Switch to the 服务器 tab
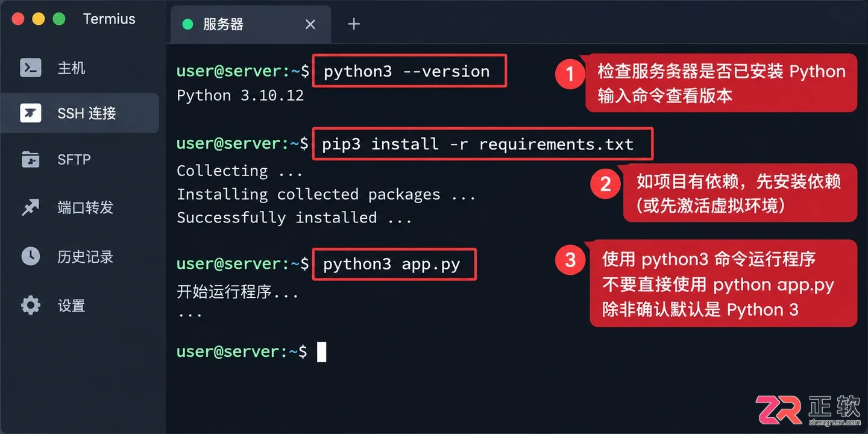The image size is (868, 434). click(251, 24)
